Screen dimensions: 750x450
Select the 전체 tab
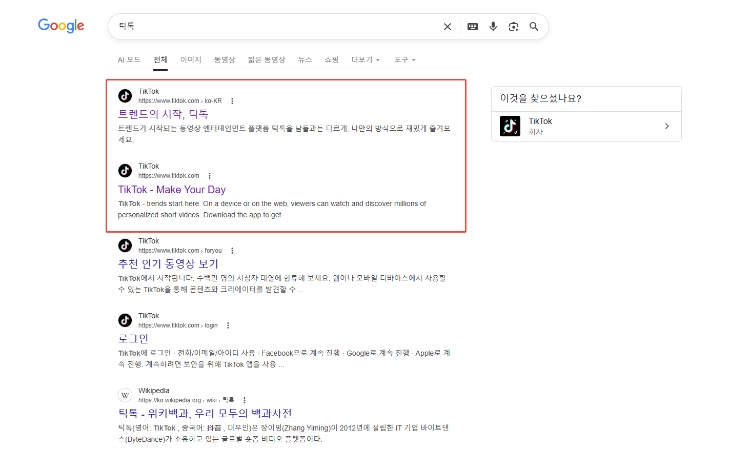[160, 60]
